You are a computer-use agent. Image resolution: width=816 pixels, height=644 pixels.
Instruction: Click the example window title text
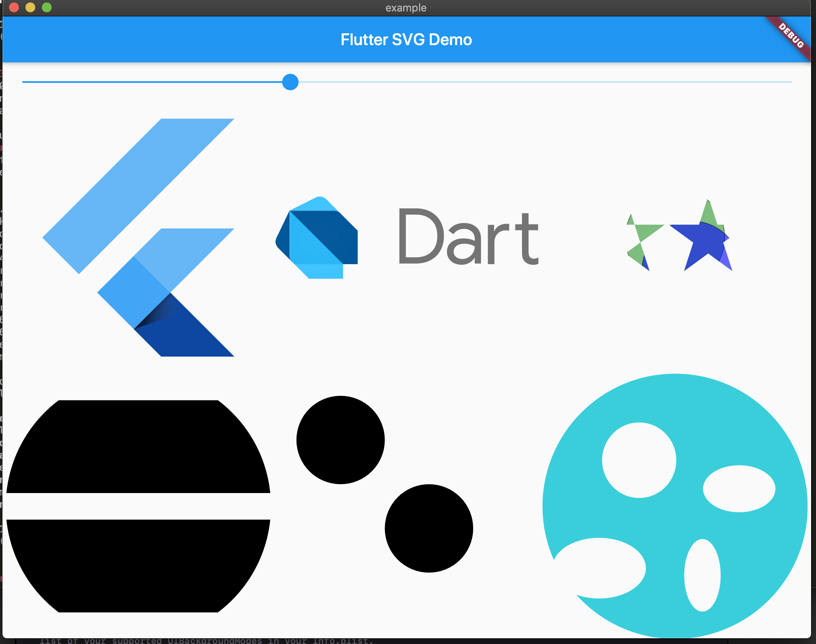406,8
